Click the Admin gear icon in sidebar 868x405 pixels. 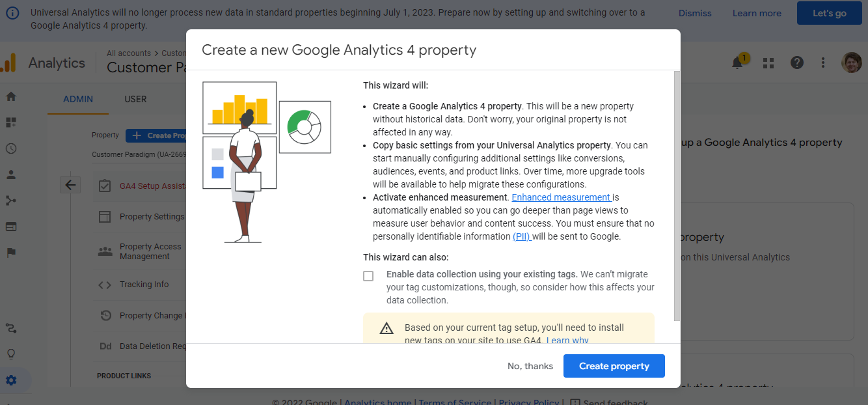coord(10,380)
